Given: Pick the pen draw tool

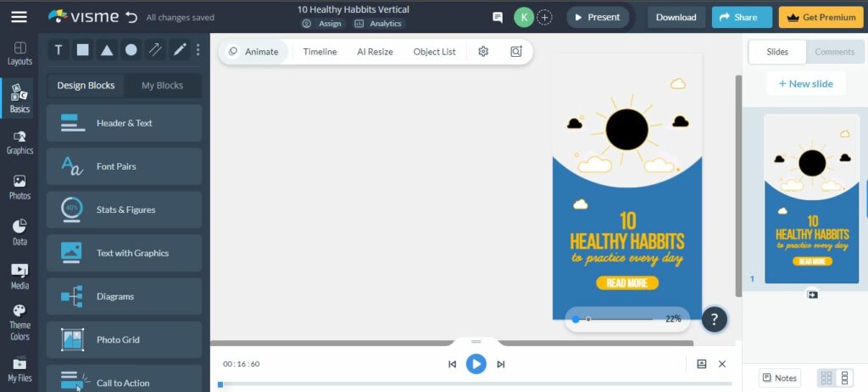Looking at the screenshot, I should pos(180,50).
